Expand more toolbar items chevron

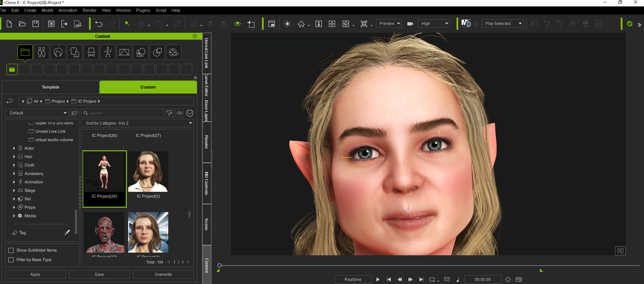pos(639,24)
